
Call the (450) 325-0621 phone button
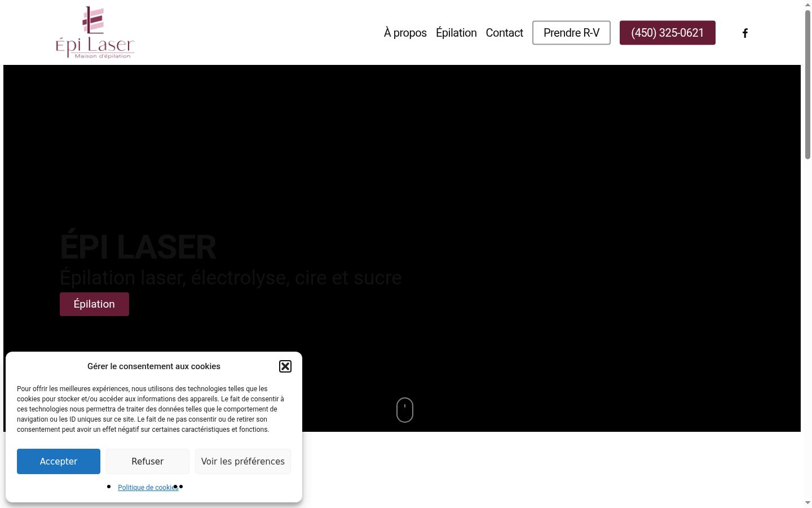tap(668, 33)
